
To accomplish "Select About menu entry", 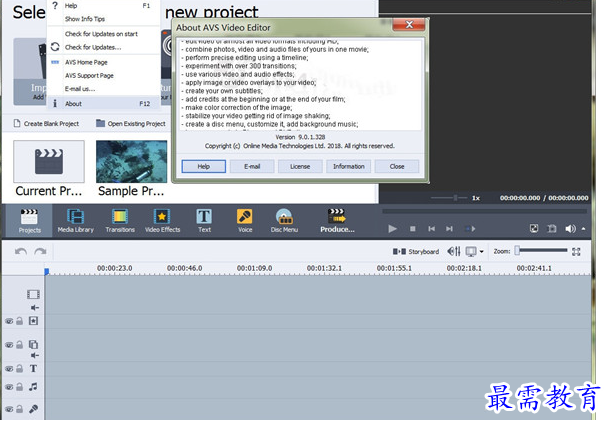I will click(x=103, y=104).
